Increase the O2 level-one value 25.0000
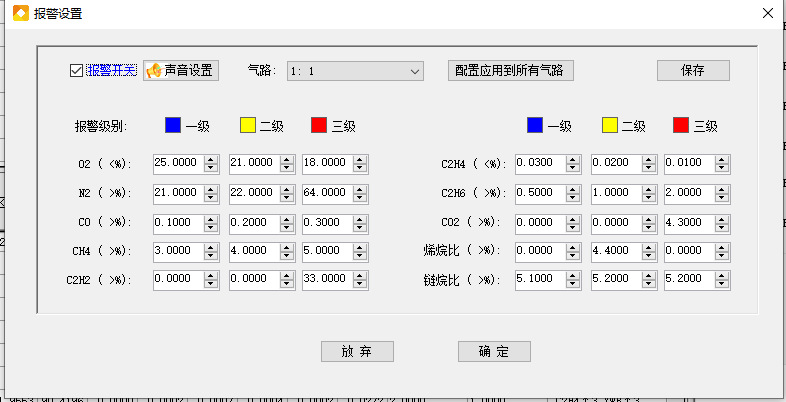The image size is (786, 402). pos(211,160)
